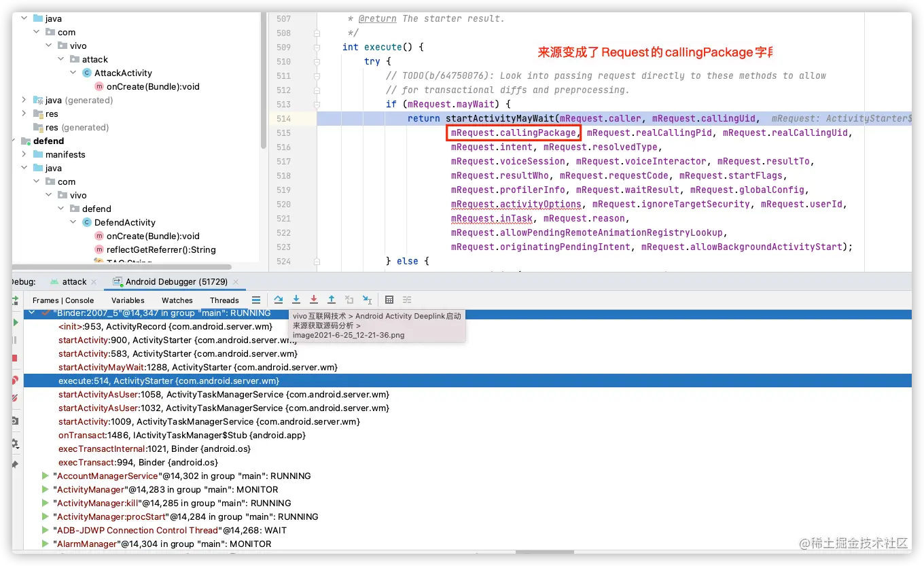
Task: Select the startActivityAsUser:1058 stack frame
Action: (x=224, y=395)
